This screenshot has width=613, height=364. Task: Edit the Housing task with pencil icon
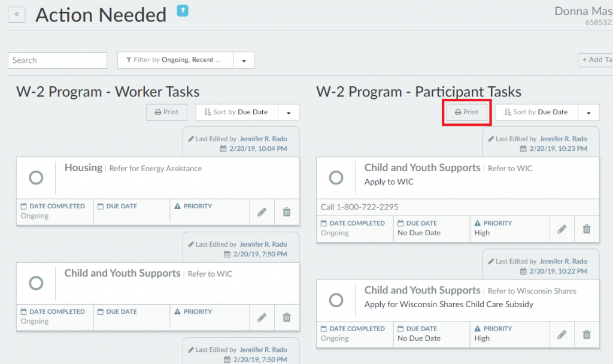(262, 212)
